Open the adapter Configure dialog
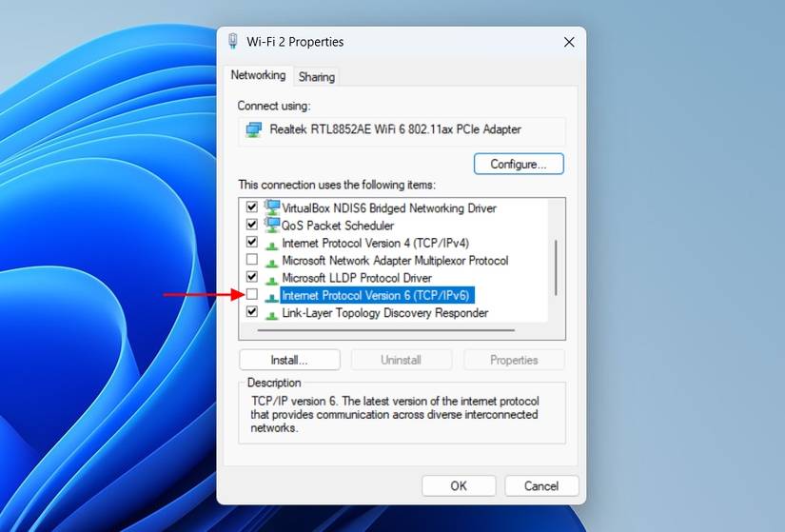The image size is (785, 532). [x=519, y=164]
